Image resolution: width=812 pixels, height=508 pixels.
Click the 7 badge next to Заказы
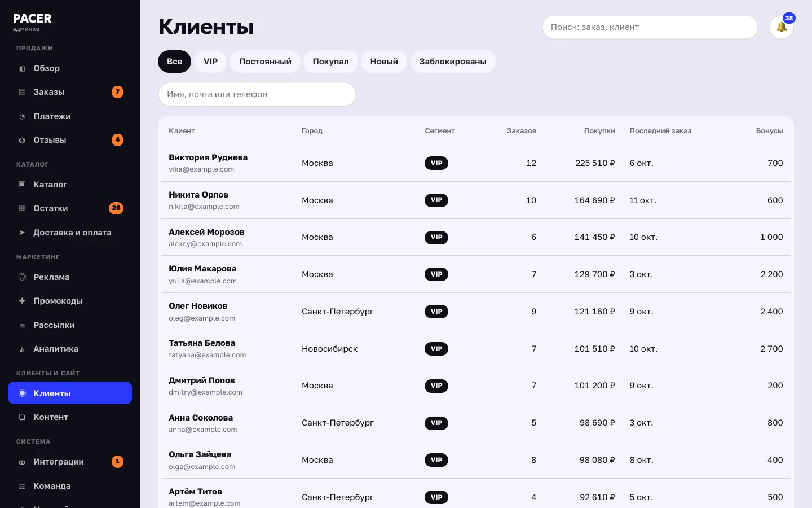[117, 92]
